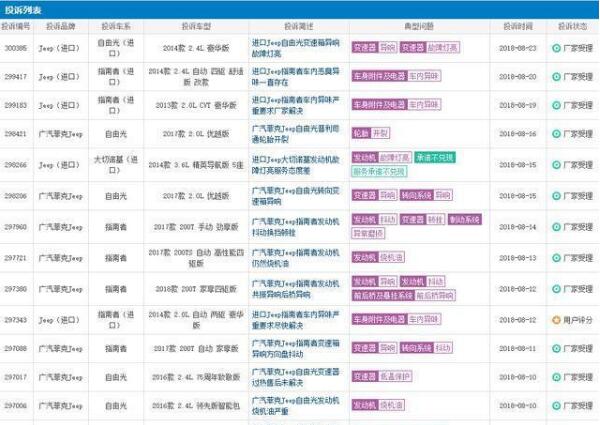Screen dimensions: 600x425
Task: Click the status icon beside complaint 297721
Action: click(556, 258)
